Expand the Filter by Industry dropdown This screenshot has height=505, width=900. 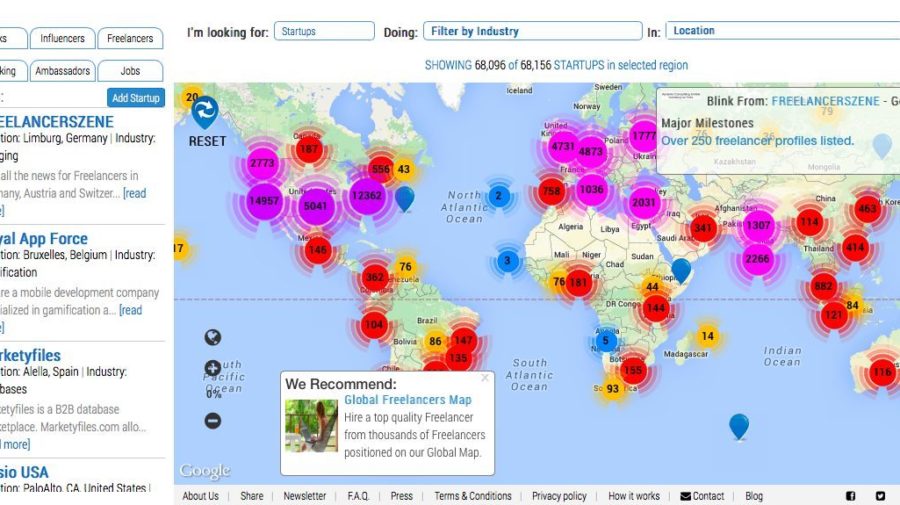[532, 31]
